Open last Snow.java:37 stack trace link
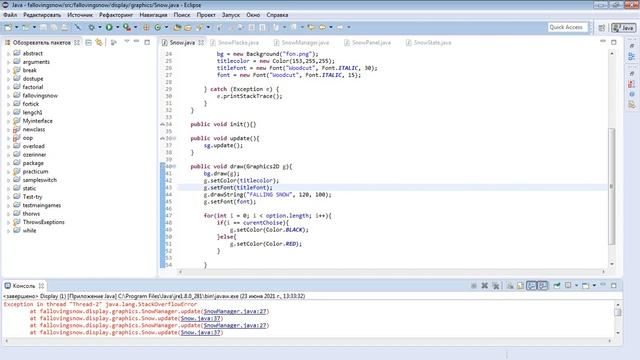The image size is (640, 360). tap(200, 333)
